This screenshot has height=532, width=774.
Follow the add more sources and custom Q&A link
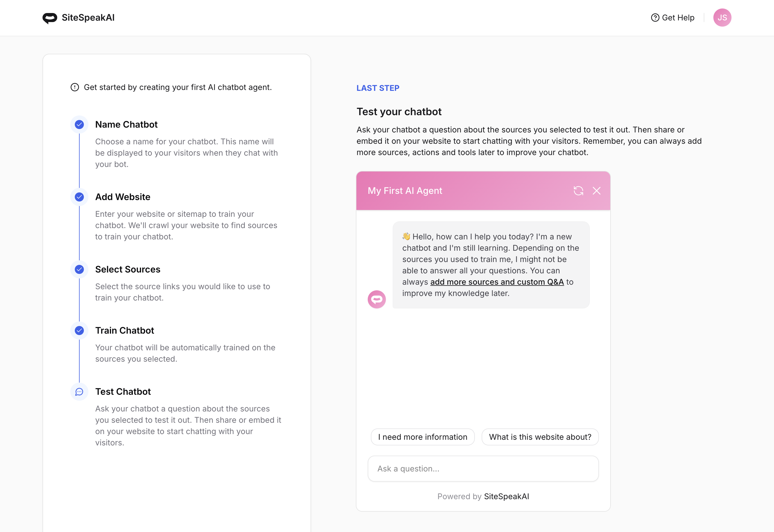tap(497, 282)
